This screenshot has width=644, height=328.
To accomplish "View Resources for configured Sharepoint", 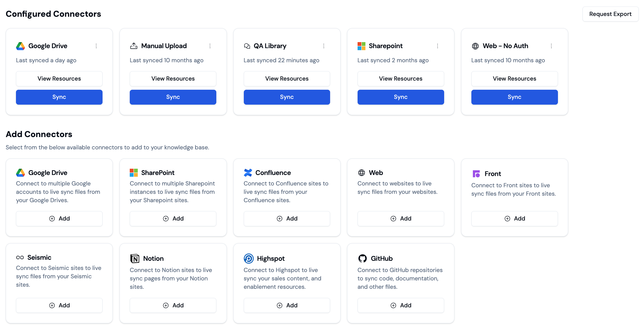I will coord(400,79).
